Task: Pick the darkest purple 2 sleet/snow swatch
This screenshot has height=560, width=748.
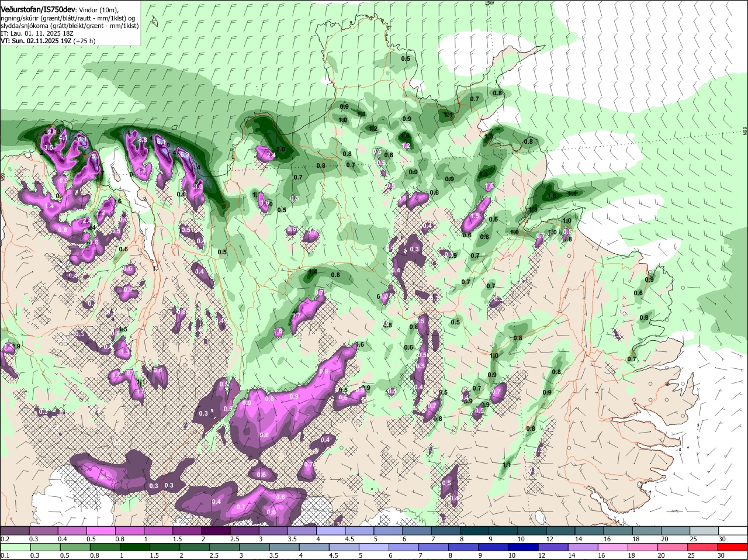Action: pos(215,531)
